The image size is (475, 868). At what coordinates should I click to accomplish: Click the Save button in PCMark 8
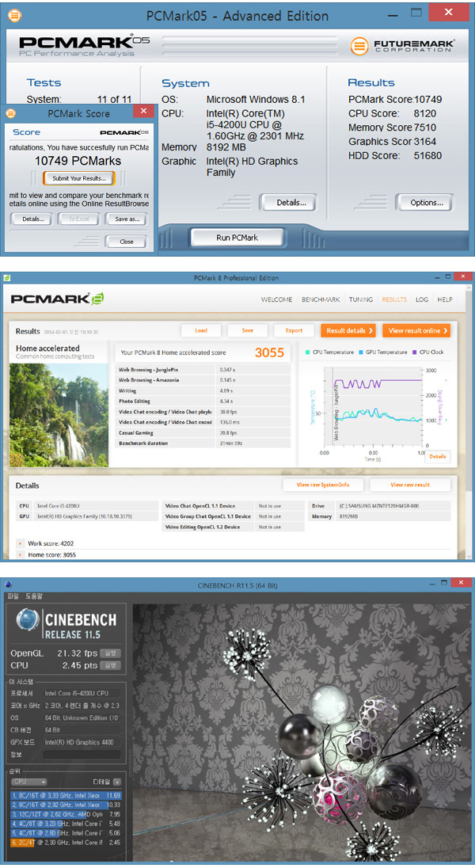(x=248, y=330)
